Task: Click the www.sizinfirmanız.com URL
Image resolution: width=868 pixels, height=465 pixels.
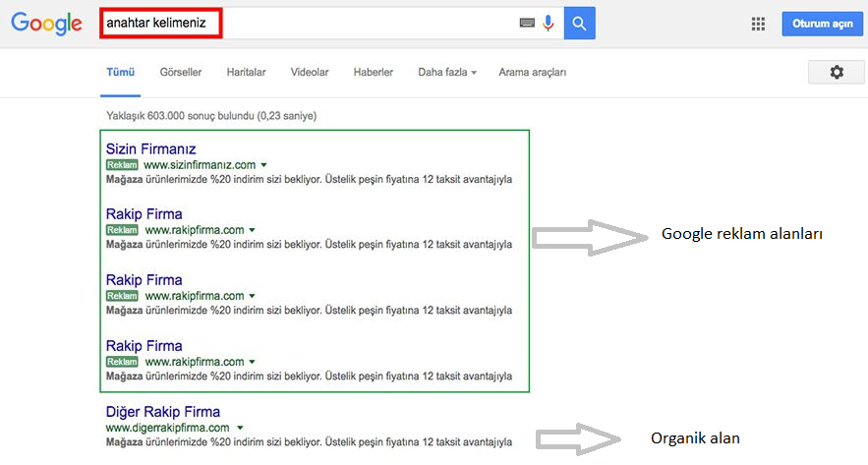Action: click(200, 165)
